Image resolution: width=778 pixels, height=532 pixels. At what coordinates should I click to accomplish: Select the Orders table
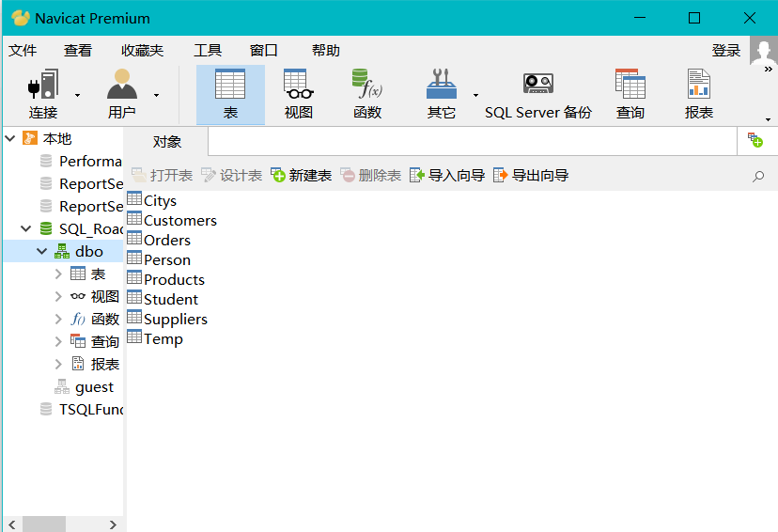(x=159, y=241)
